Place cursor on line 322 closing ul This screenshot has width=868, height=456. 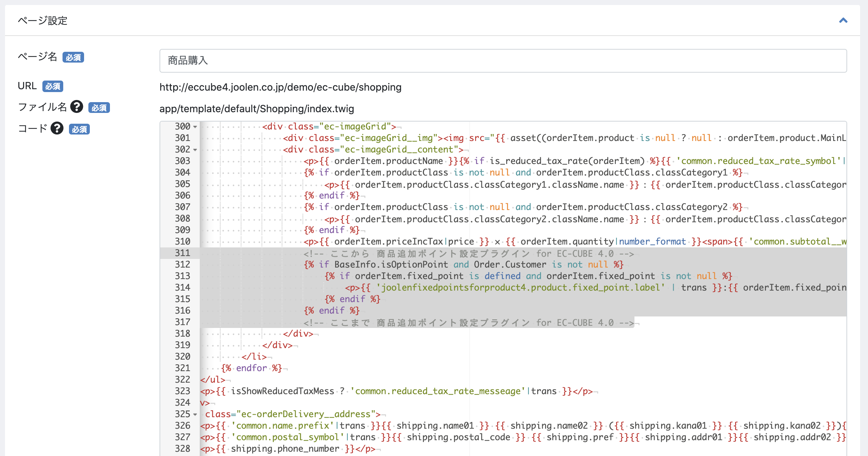coord(213,380)
